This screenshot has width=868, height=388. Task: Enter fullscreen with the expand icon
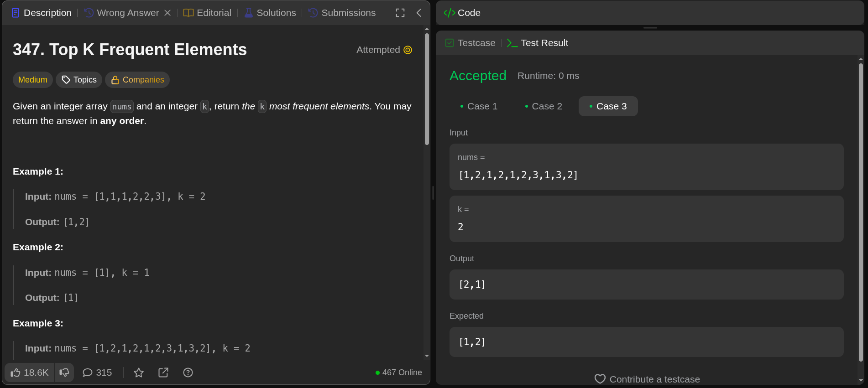pos(400,13)
